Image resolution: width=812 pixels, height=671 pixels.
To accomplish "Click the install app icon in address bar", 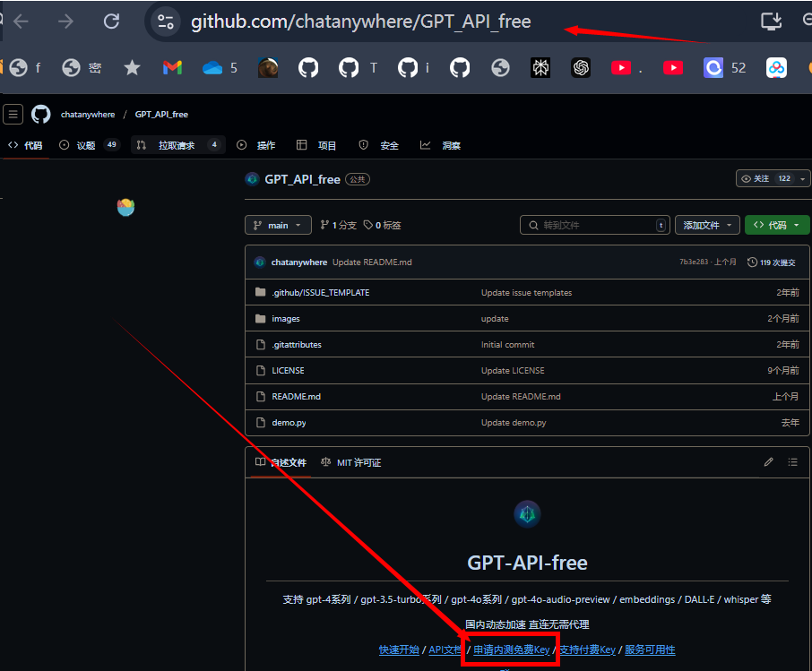I will [771, 22].
